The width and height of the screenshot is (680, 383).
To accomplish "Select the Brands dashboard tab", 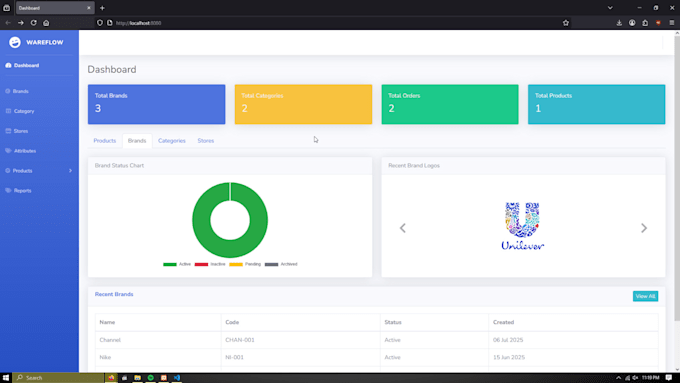I will pyautogui.click(x=137, y=141).
